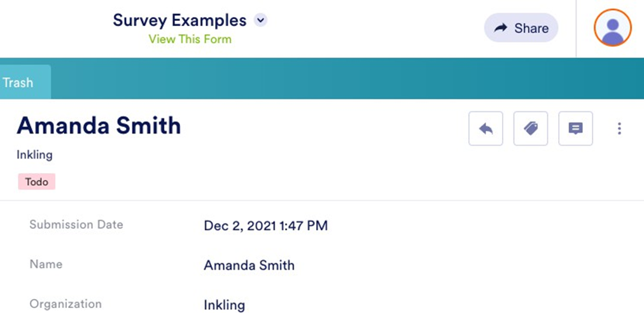
Task: Select the Amanda Smith heading
Action: coord(99,126)
